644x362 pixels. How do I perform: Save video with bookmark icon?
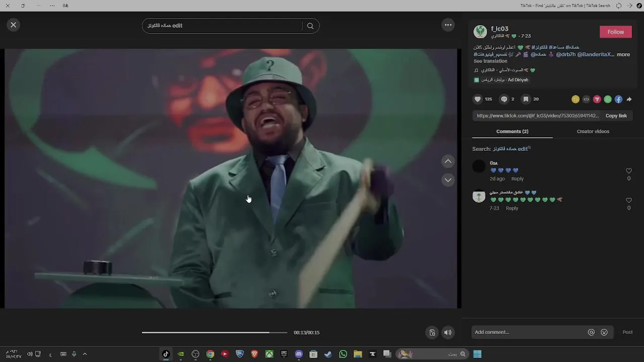(x=526, y=99)
